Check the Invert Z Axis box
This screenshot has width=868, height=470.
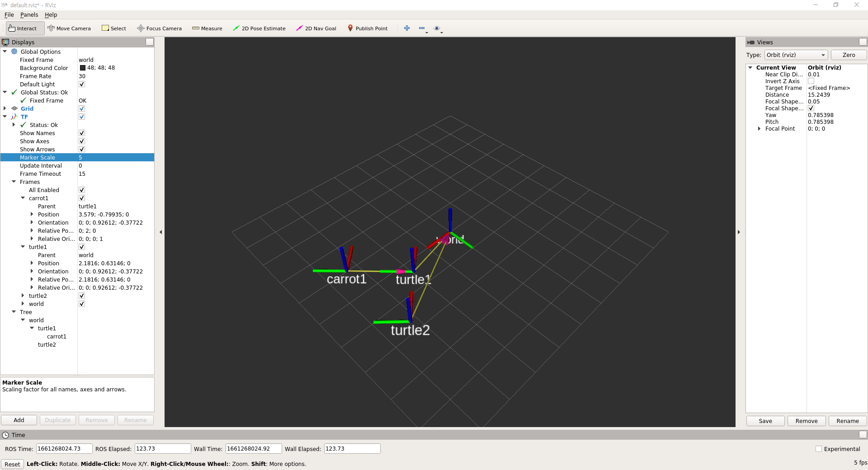coord(811,81)
